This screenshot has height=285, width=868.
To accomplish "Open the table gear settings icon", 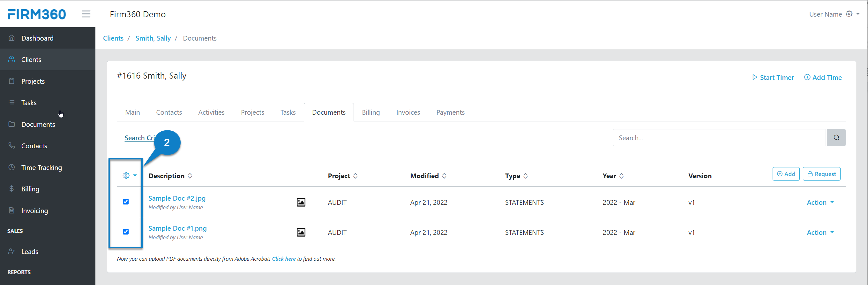I will [126, 175].
